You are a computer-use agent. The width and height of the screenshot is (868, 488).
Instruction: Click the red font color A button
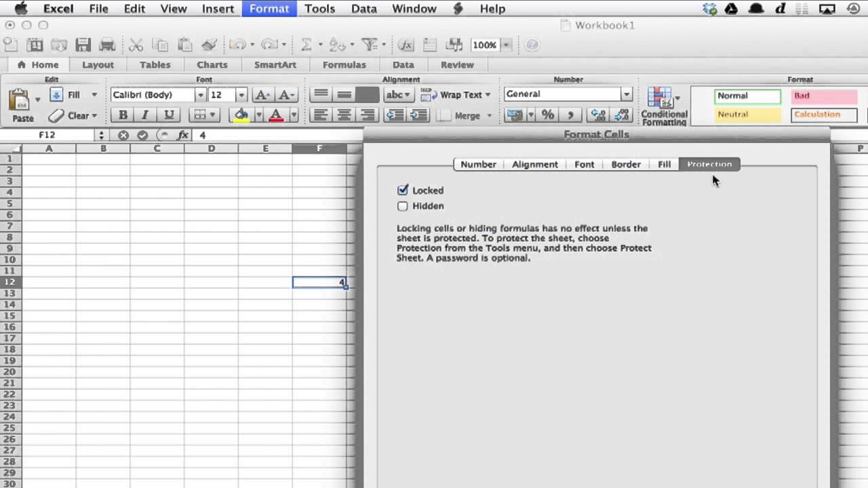276,115
